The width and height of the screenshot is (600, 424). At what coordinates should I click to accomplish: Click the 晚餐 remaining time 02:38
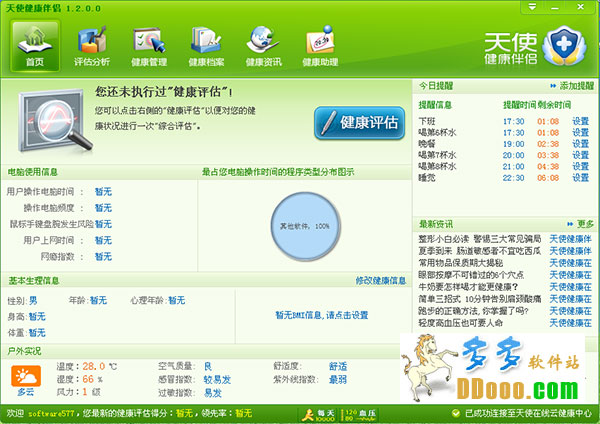548,144
